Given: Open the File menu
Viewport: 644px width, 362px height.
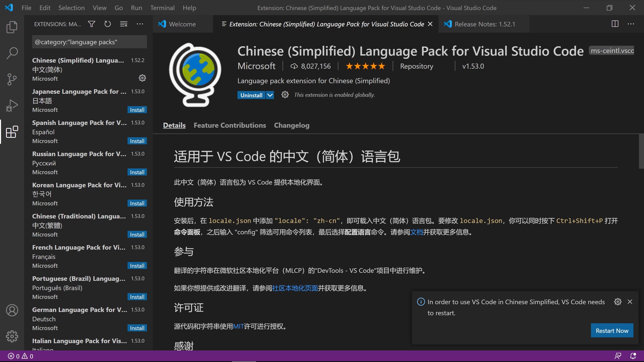Looking at the screenshot, I should tap(26, 8).
